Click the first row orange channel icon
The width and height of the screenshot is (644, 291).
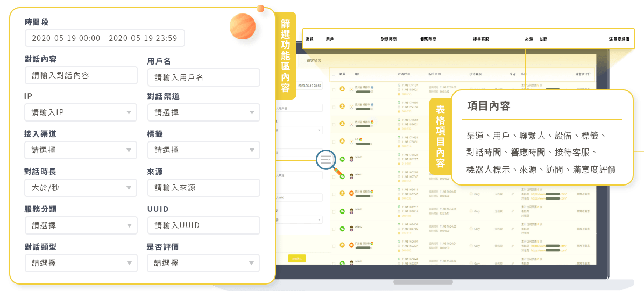click(342, 89)
